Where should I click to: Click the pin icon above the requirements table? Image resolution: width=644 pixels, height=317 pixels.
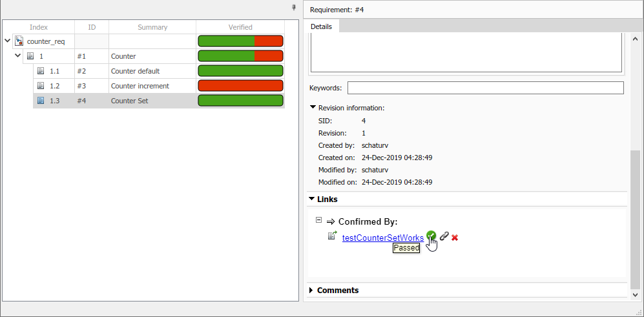tap(294, 7)
